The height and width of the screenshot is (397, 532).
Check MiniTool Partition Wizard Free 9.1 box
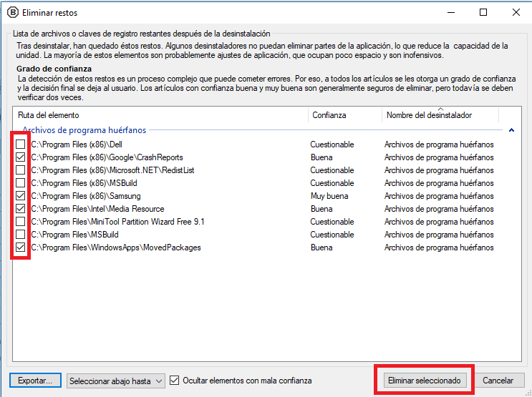coord(20,221)
